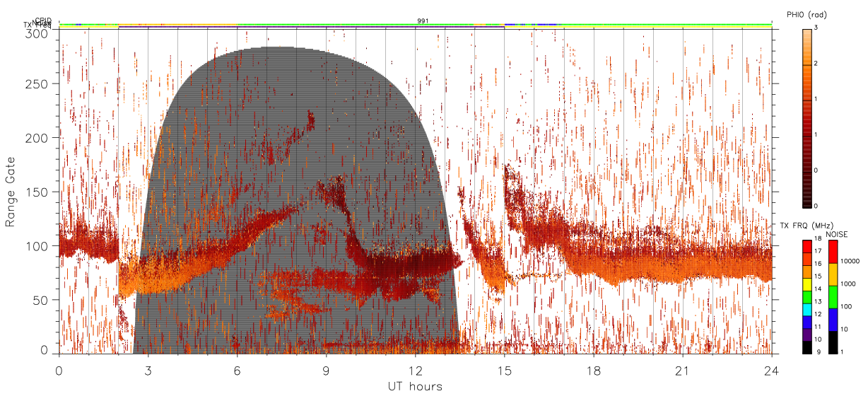Screen dimensions: 868x401
Task: Click the 3 tick label on the PHI0 colorbar
Action: coord(815,28)
